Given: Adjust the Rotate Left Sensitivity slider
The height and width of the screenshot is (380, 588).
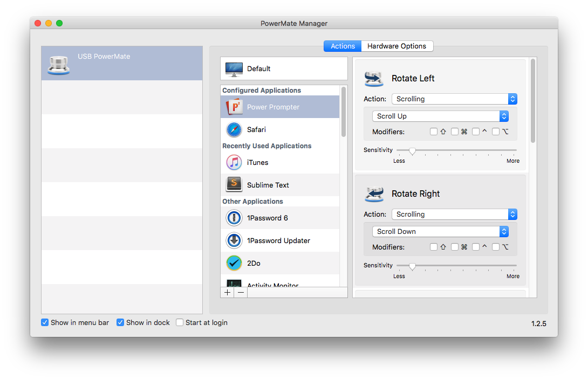Looking at the screenshot, I should pos(412,150).
